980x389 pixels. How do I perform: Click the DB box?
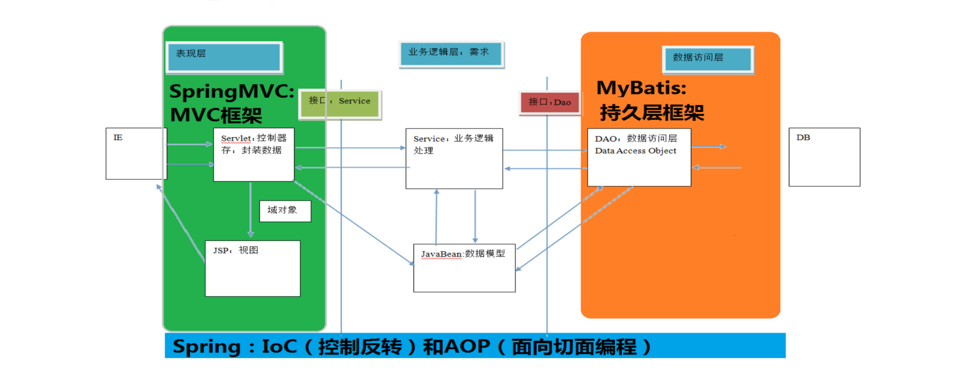coord(824,157)
